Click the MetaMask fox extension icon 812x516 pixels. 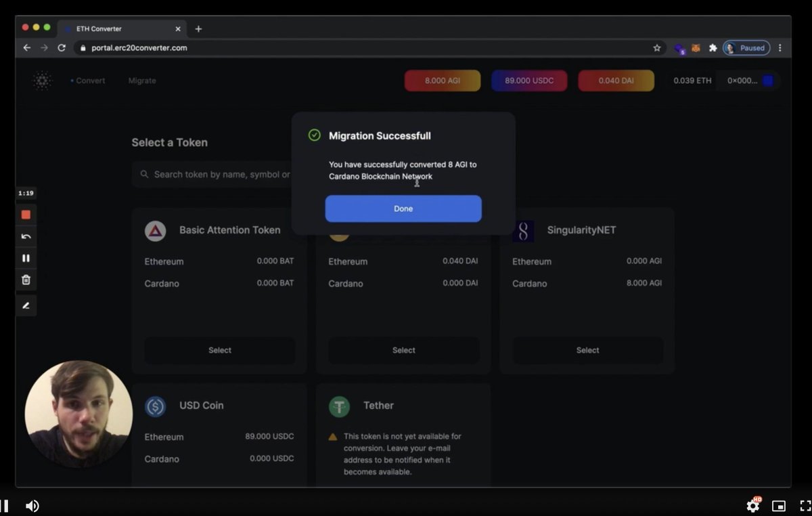pos(696,48)
